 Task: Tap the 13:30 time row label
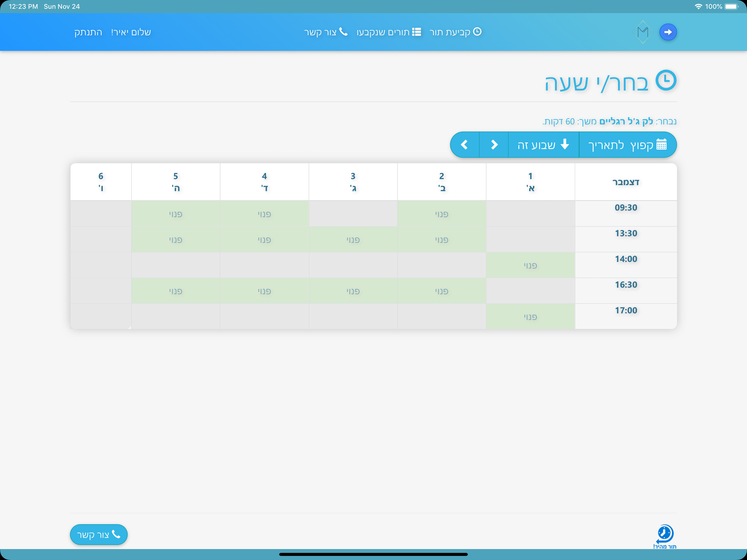pos(626,233)
